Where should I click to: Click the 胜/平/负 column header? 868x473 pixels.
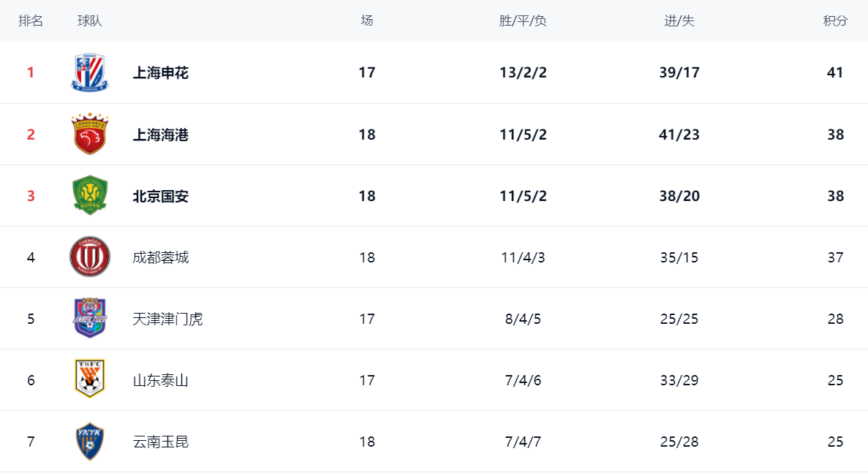click(x=523, y=21)
